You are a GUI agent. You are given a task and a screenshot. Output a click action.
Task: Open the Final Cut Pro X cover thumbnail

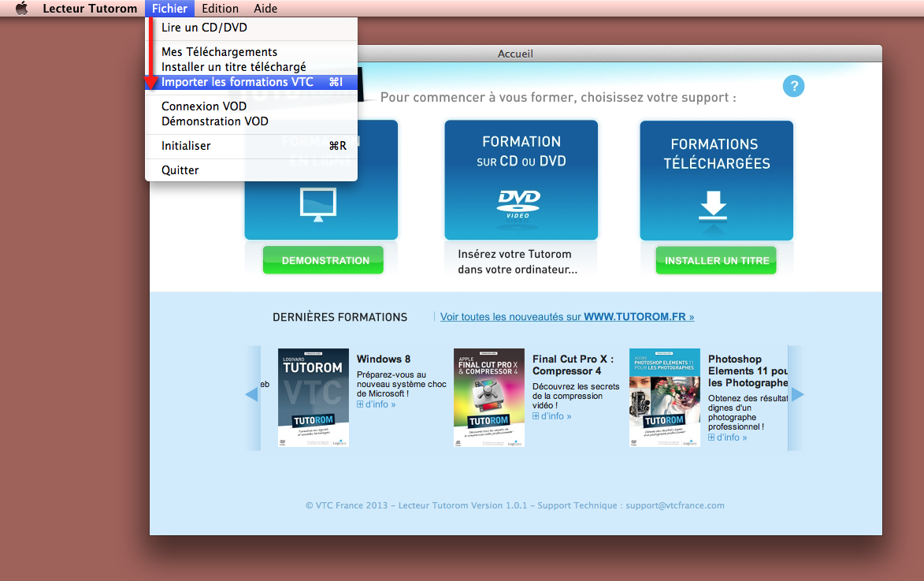pos(488,397)
